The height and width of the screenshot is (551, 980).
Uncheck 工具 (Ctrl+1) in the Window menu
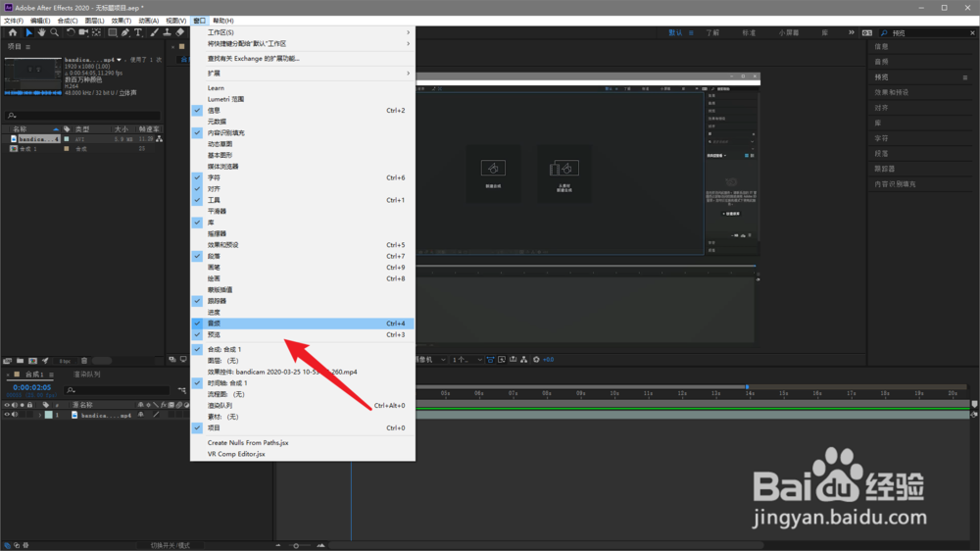[x=303, y=200]
